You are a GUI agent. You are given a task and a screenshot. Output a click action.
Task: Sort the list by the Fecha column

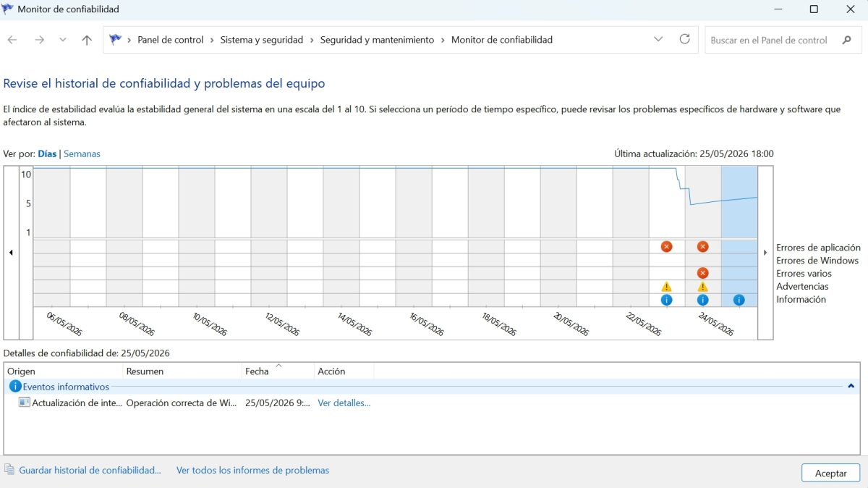[278, 371]
